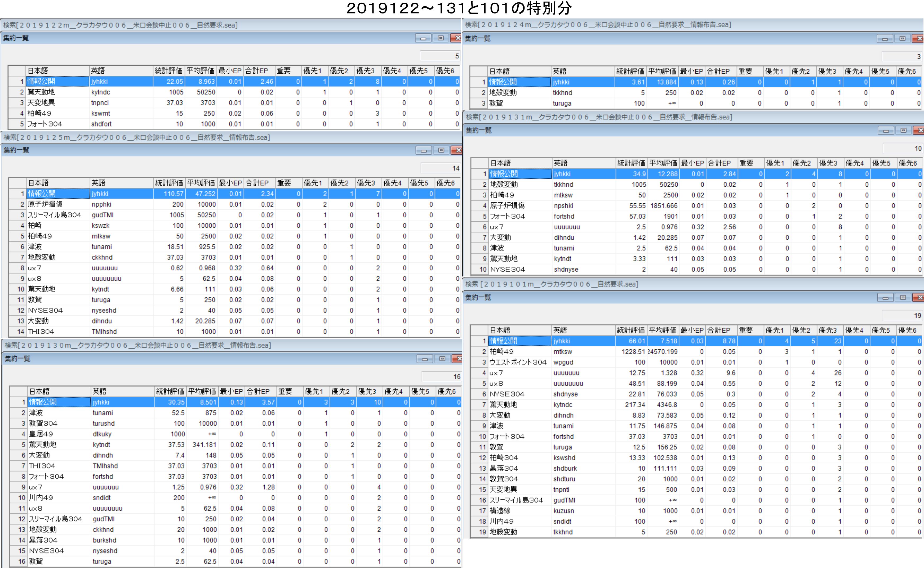Minimize the 集約一覧 window showing 3 results
This screenshot has width=924, height=568.
[x=885, y=39]
